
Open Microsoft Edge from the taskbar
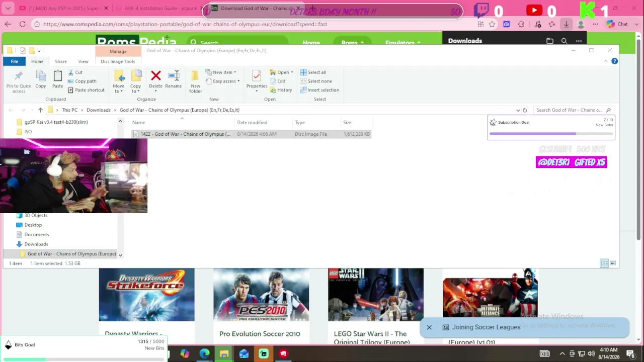(204, 353)
